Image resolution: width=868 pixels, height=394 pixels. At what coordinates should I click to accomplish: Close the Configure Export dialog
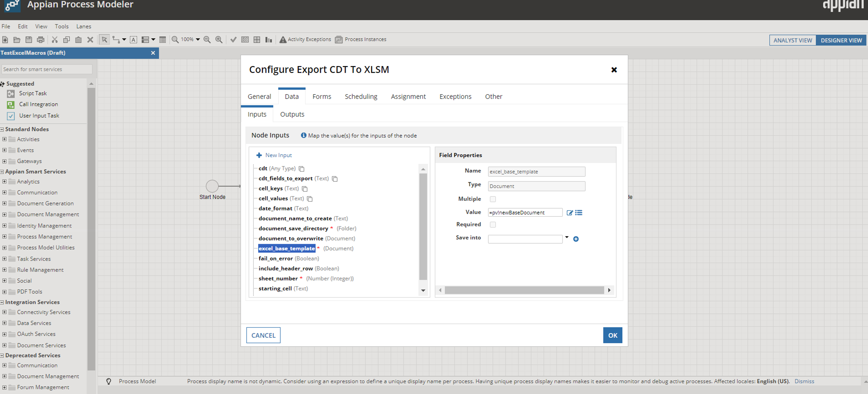pos(614,70)
